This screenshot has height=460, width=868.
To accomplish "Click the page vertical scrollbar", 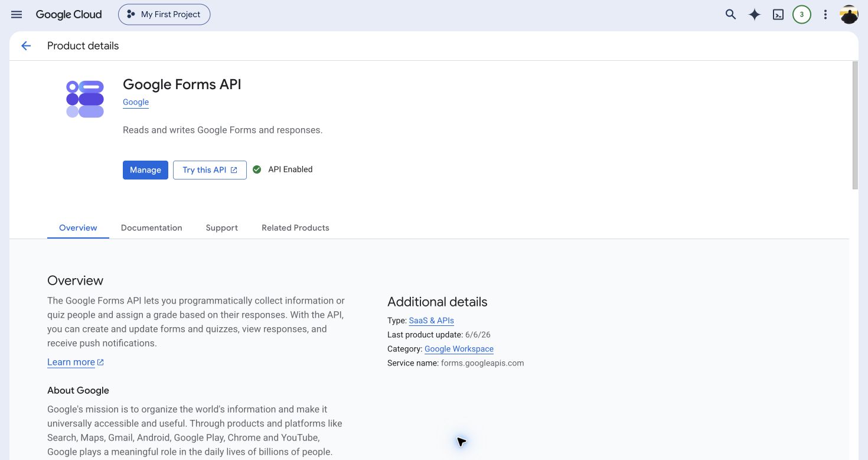I will pos(855,125).
